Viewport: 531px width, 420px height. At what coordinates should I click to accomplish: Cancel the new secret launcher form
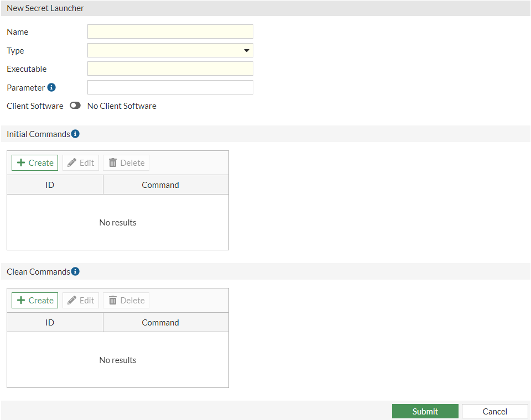[x=494, y=412]
